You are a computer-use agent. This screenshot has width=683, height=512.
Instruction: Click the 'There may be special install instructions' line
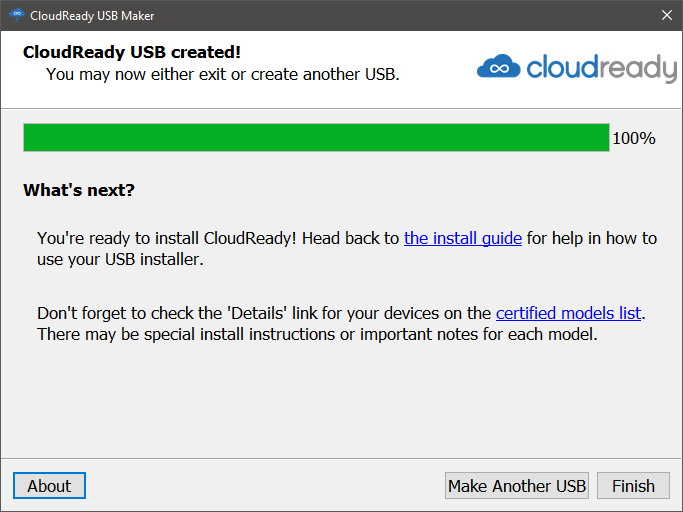pyautogui.click(x=317, y=335)
